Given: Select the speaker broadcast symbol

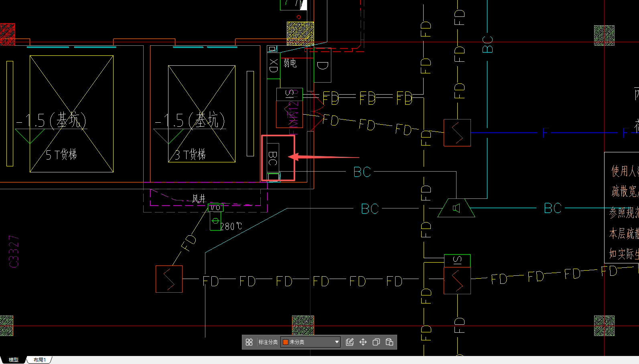Looking at the screenshot, I should point(456,208).
